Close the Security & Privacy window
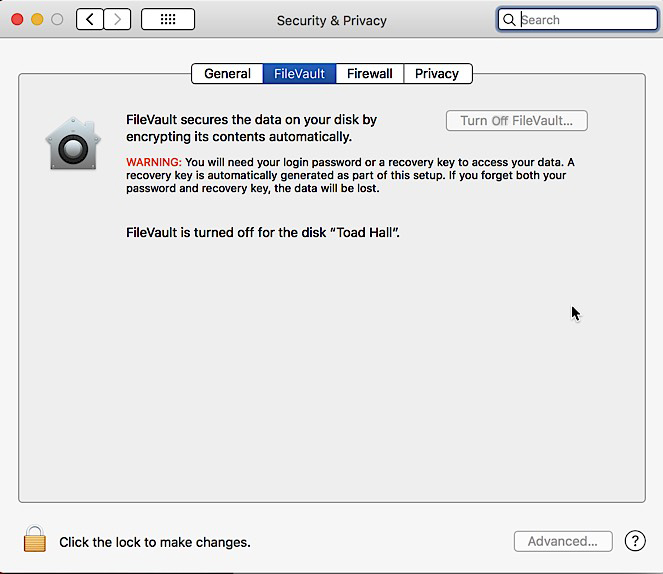Screen dimensions: 663x574 click(x=17, y=19)
